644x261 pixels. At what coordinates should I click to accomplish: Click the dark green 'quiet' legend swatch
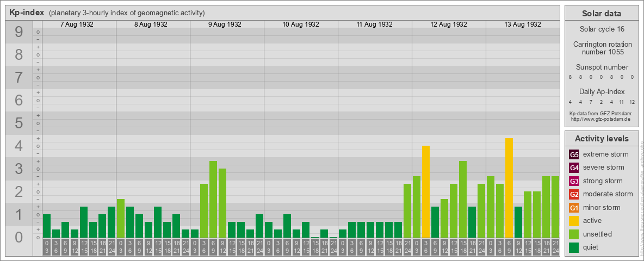coord(574,247)
